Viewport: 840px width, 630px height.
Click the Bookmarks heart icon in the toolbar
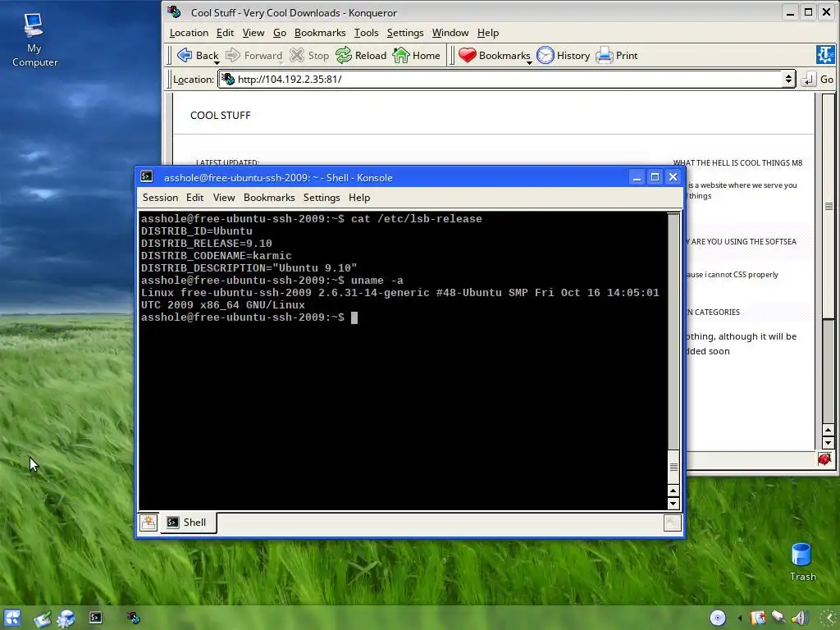pos(467,55)
